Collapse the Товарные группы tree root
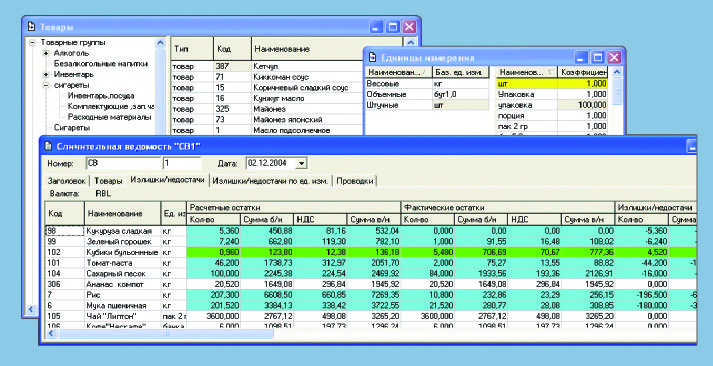 click(32, 43)
